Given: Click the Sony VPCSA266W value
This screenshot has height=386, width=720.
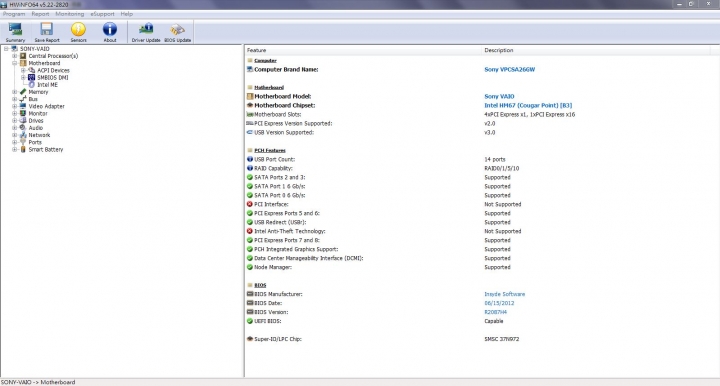Looking at the screenshot, I should pos(509,70).
